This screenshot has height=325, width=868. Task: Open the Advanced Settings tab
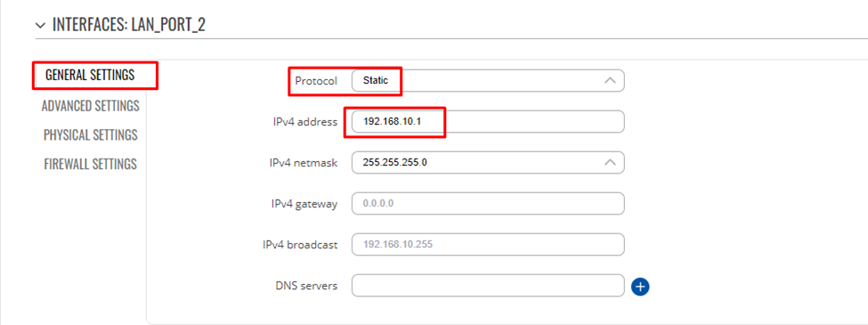click(x=90, y=106)
